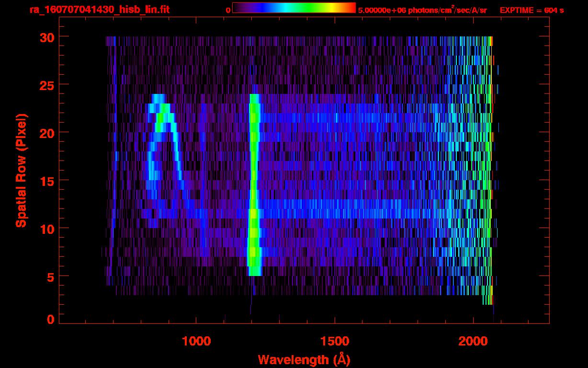Click the EXPTIME = 604 s label
The image size is (588, 368).
click(x=531, y=10)
